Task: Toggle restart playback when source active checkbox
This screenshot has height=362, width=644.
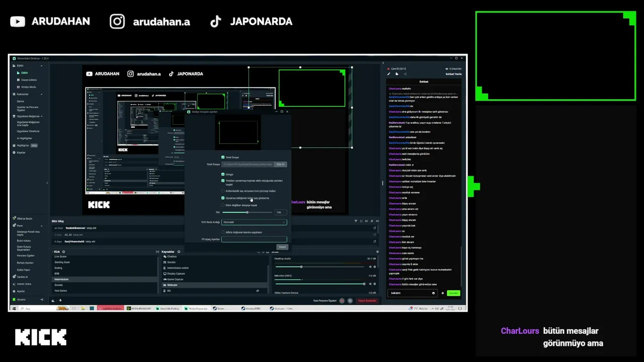Action: tap(223, 181)
